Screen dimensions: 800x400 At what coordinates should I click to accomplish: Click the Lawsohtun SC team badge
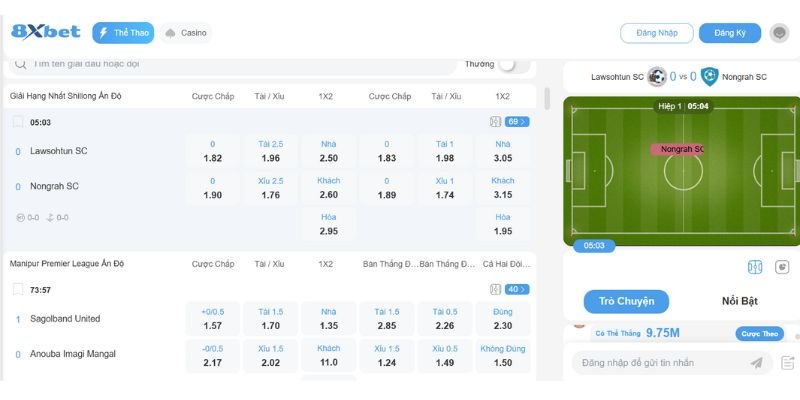[x=657, y=76]
